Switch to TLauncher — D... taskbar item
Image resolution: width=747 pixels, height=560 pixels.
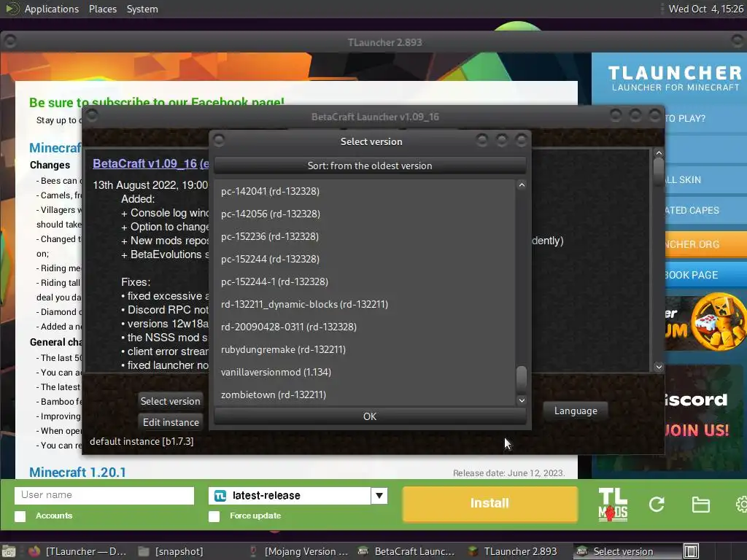pyautogui.click(x=80, y=551)
